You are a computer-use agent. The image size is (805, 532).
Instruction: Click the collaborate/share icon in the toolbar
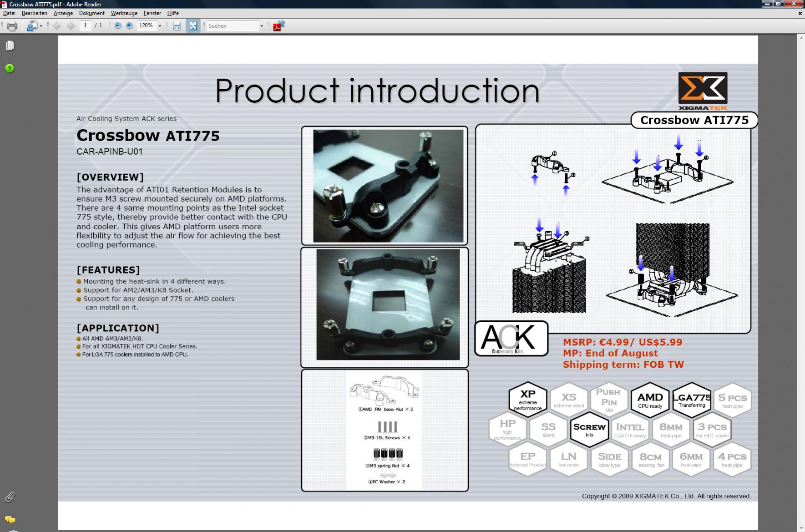click(x=32, y=26)
